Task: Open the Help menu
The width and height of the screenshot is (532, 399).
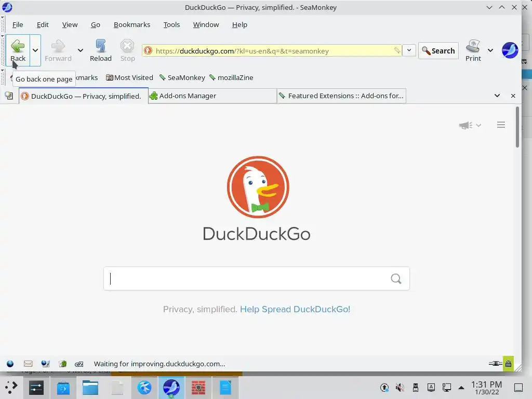Action: [x=240, y=25]
